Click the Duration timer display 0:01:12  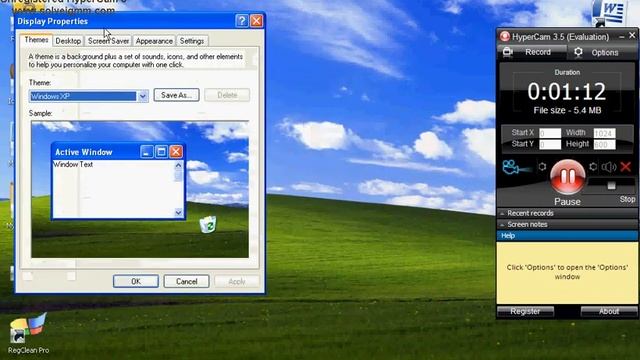coord(567,91)
